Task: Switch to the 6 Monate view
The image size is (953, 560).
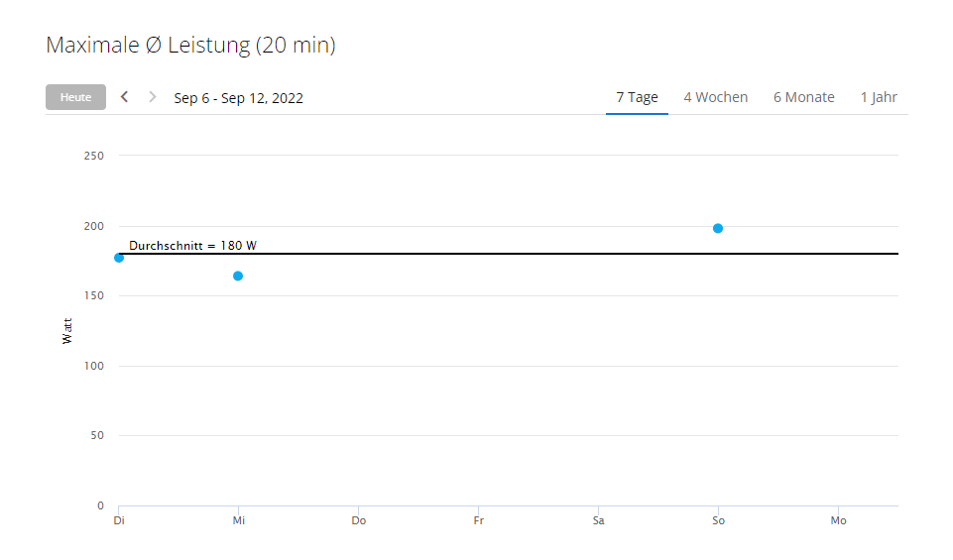Action: pyautogui.click(x=803, y=97)
